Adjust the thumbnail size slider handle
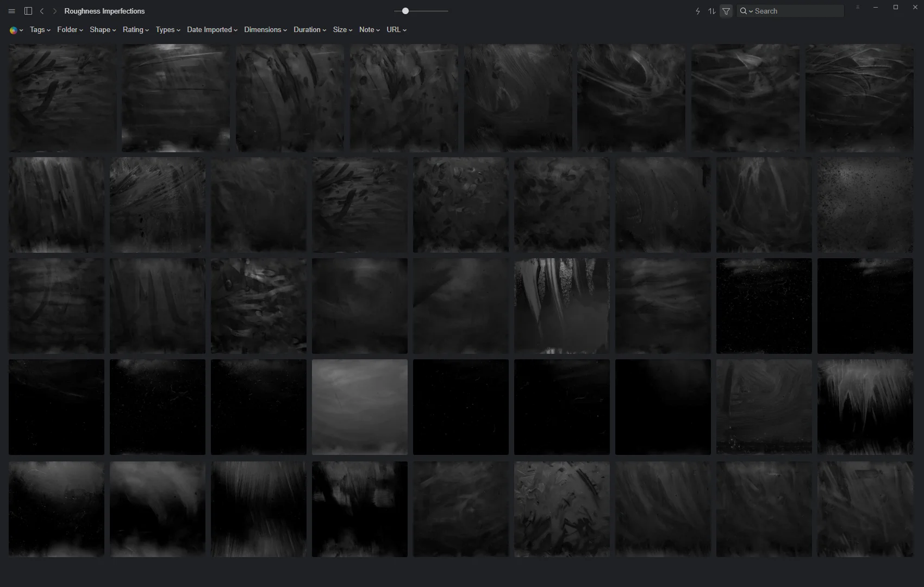 (405, 11)
